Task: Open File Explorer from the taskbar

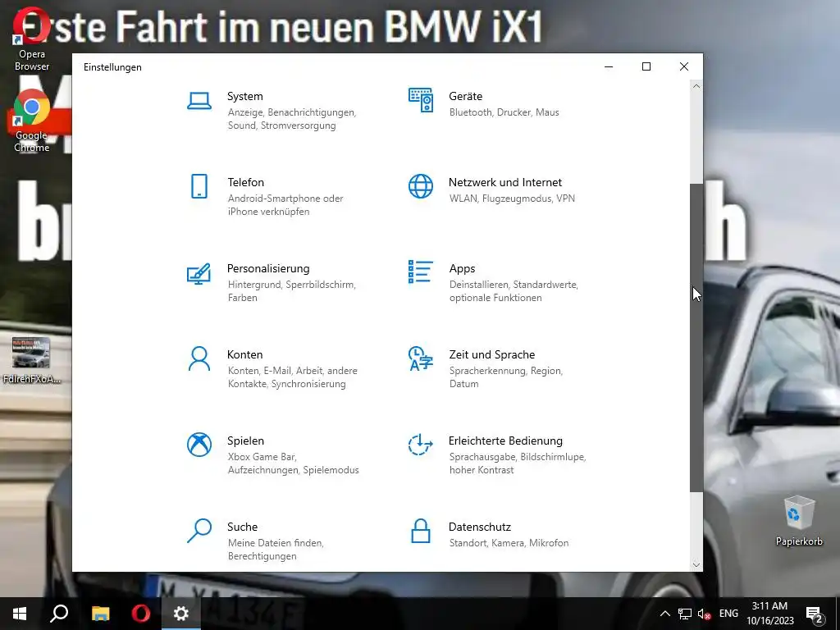Action: pos(100,614)
